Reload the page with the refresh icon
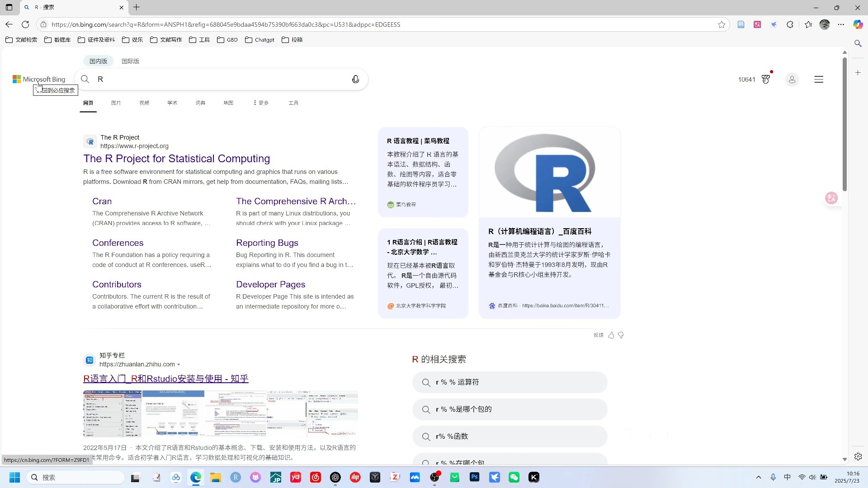Viewport: 868px width, 488px height. [26, 24]
